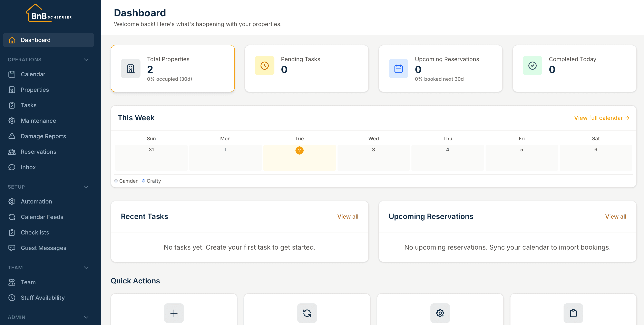644x325 pixels.
Task: Click the Team users icon in sidebar
Action: pos(12,282)
